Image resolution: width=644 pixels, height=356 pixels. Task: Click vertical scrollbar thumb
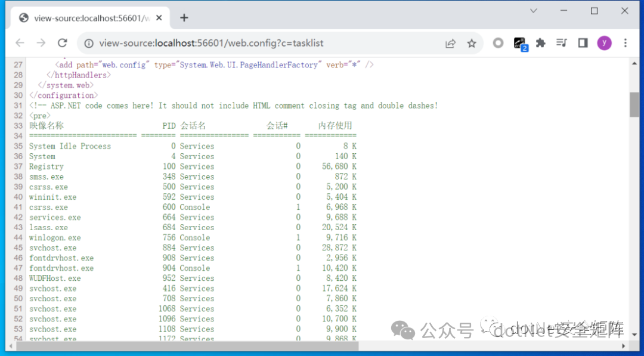(634, 105)
